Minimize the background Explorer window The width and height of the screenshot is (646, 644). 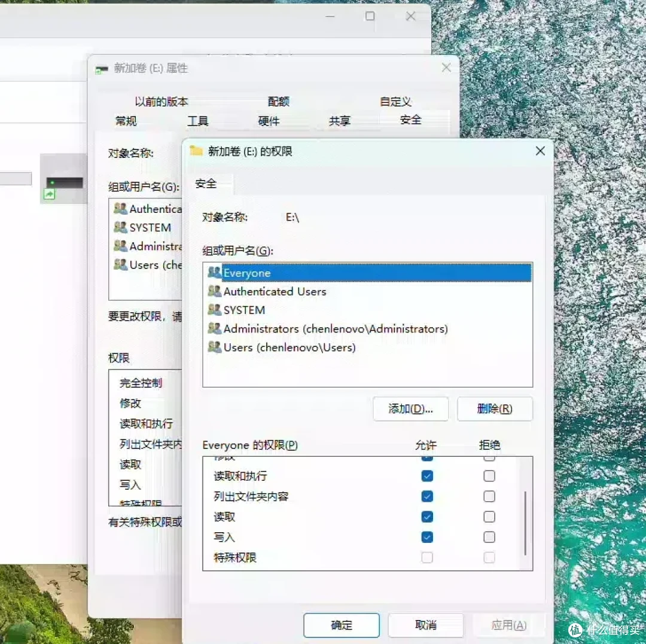[330, 16]
